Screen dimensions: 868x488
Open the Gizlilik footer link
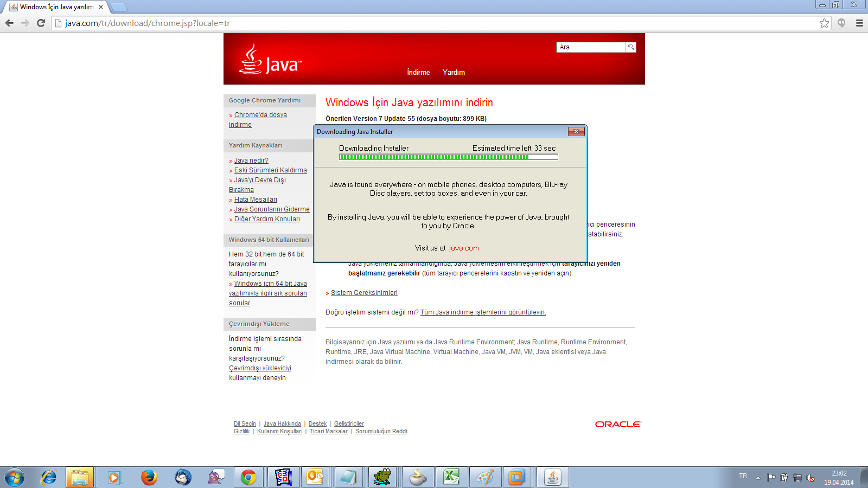click(241, 432)
